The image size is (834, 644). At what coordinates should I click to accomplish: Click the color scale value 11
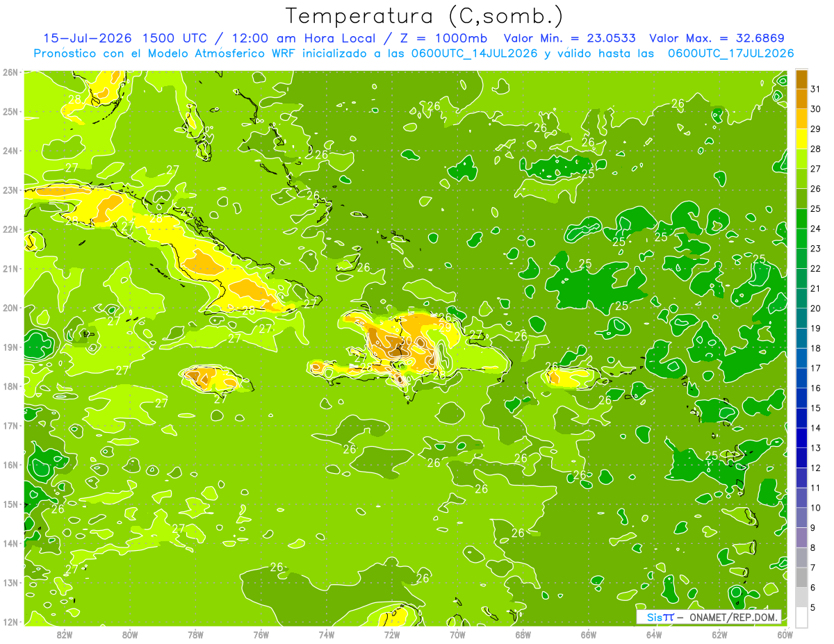click(815, 488)
